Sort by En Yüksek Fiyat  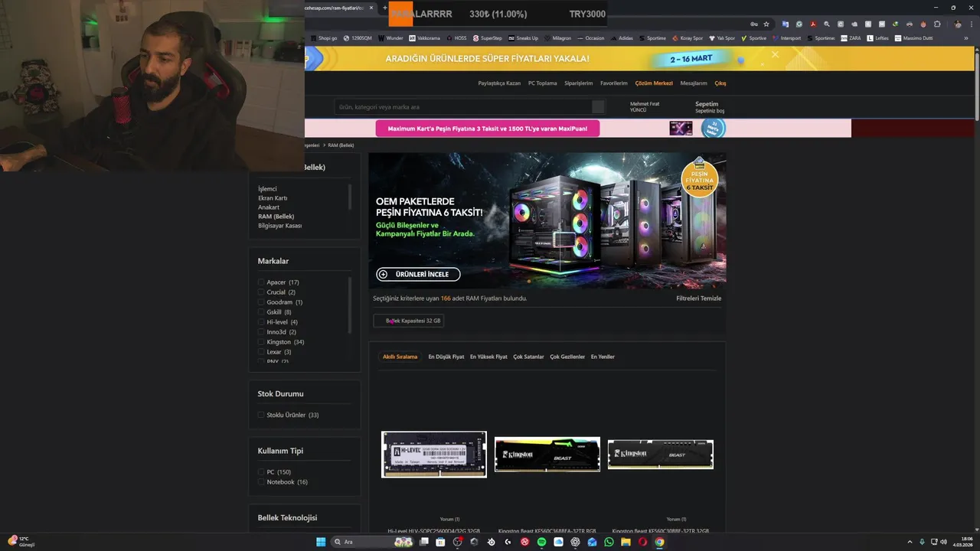(x=488, y=357)
